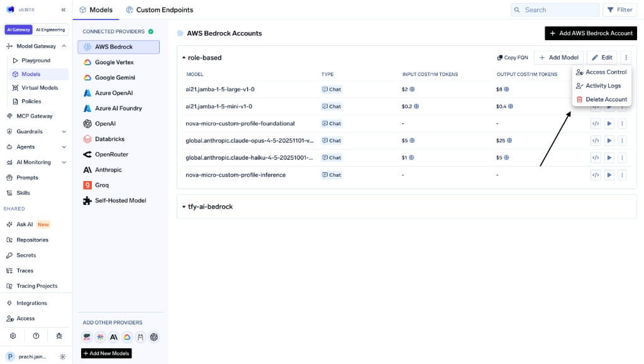This screenshot has height=364, width=644.
Task: Switch to the Custom Endpoints tab
Action: [x=159, y=10]
